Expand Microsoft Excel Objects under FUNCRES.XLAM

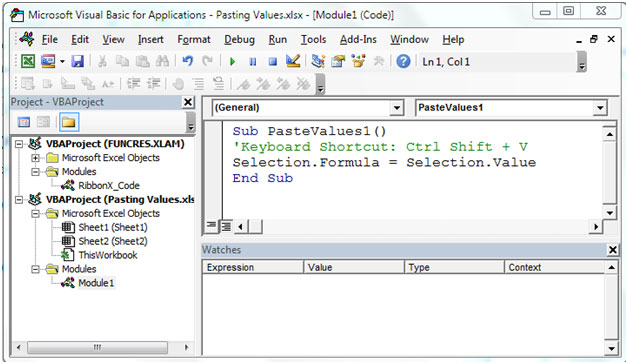pyautogui.click(x=36, y=158)
